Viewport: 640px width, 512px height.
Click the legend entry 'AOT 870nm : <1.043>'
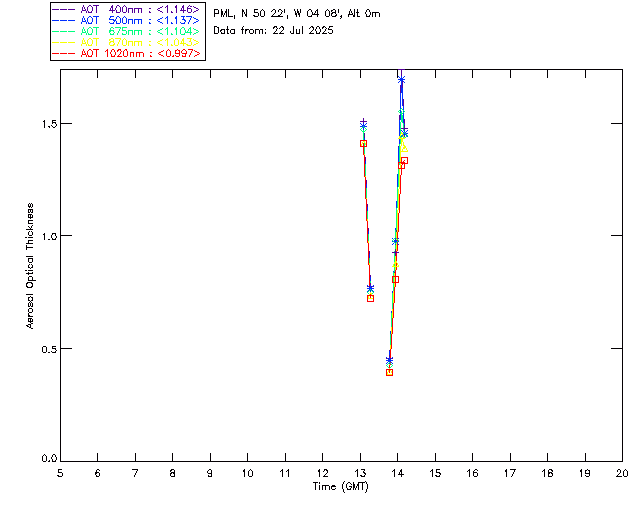[x=127, y=42]
